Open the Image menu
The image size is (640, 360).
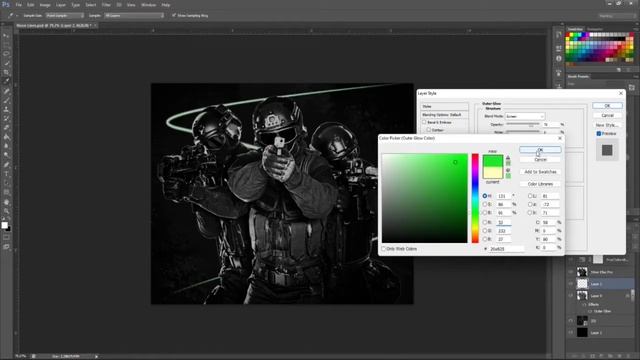tap(45, 5)
